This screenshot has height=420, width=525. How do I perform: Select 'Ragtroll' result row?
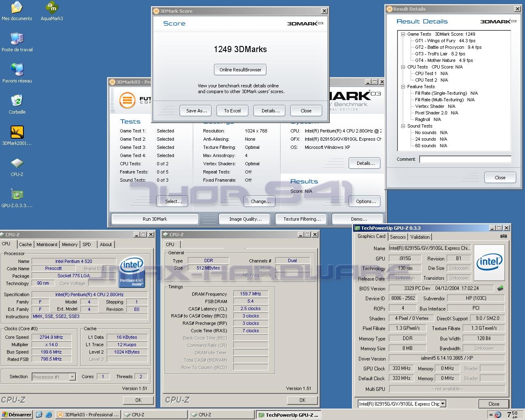(428, 119)
